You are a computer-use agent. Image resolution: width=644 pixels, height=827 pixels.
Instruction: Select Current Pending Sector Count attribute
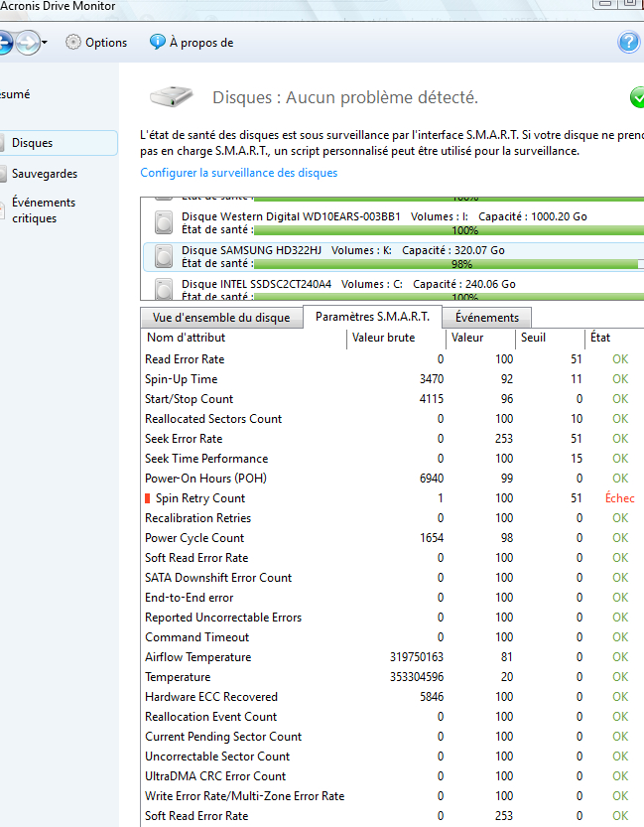pyautogui.click(x=223, y=737)
